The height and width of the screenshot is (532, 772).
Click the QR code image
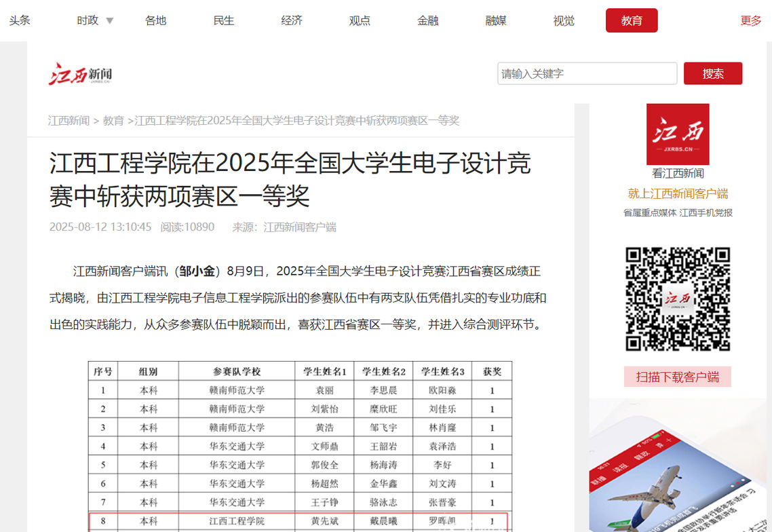pos(677,299)
